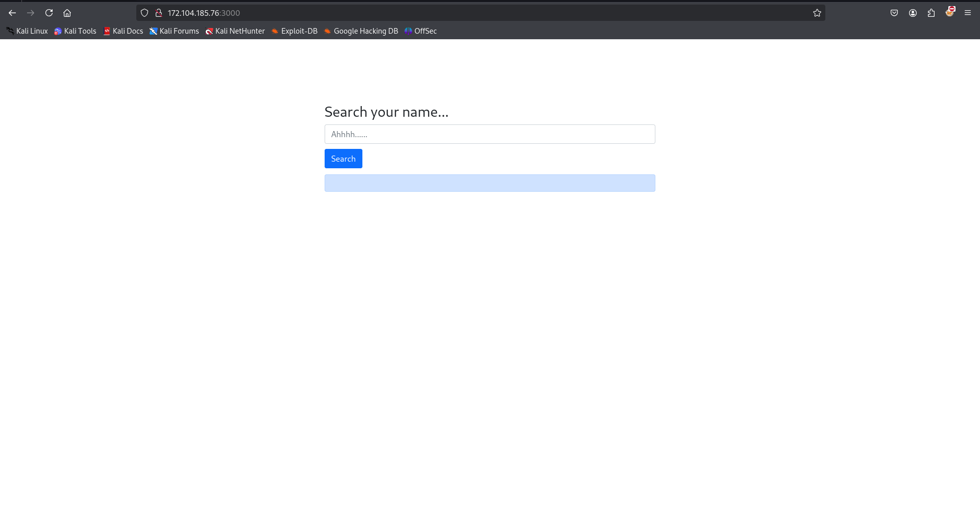Click the URL address bar

pos(459,13)
